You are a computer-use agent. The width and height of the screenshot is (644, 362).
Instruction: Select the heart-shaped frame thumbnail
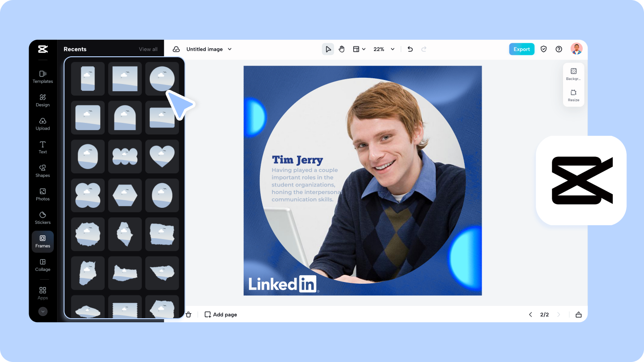point(162,156)
